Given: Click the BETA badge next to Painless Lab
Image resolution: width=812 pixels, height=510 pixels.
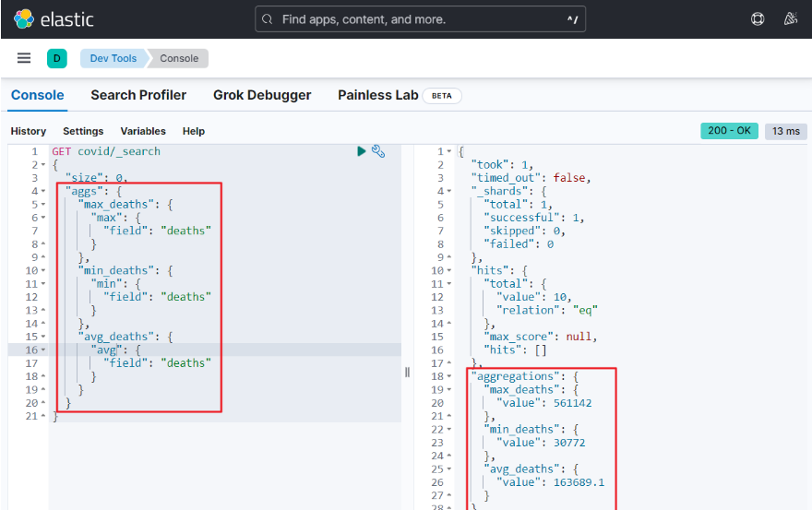Looking at the screenshot, I should [x=442, y=96].
